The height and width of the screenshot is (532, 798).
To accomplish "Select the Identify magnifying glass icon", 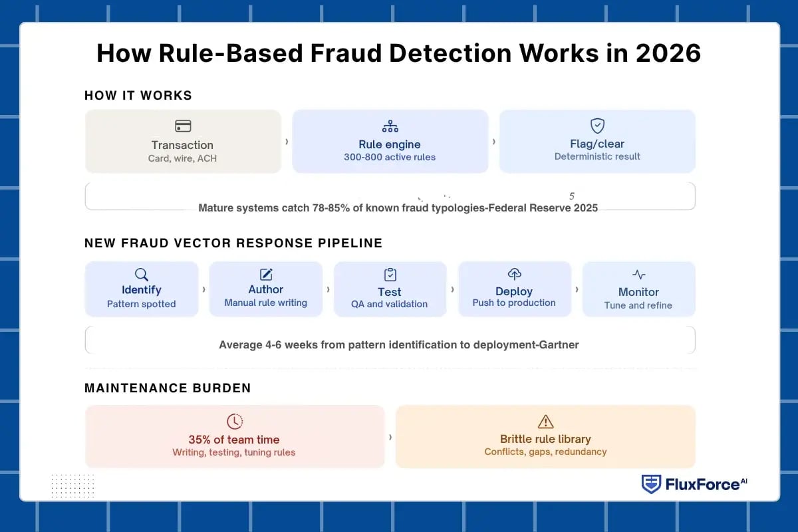I will [142, 274].
